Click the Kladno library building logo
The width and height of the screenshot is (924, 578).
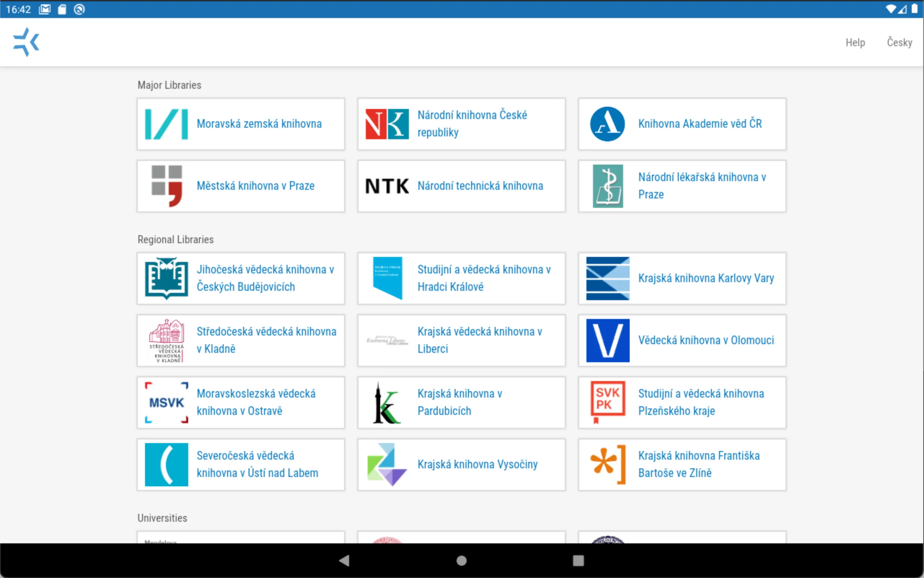coord(167,341)
